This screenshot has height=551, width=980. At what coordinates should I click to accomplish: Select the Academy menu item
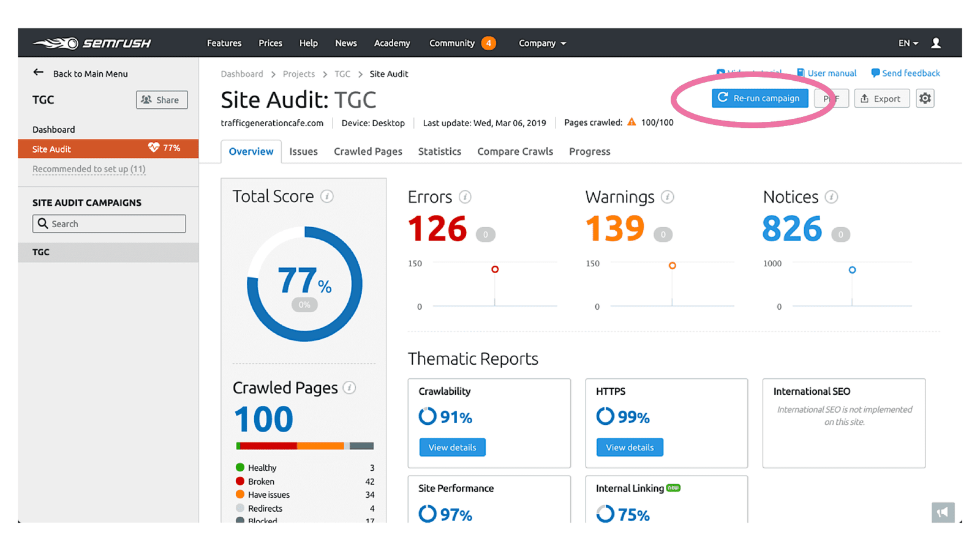392,43
